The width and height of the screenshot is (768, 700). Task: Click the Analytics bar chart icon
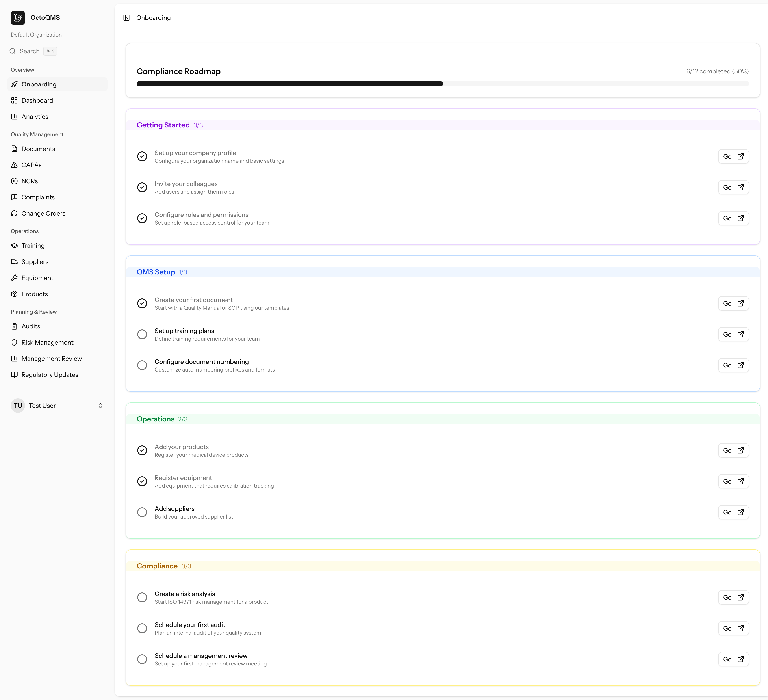15,117
